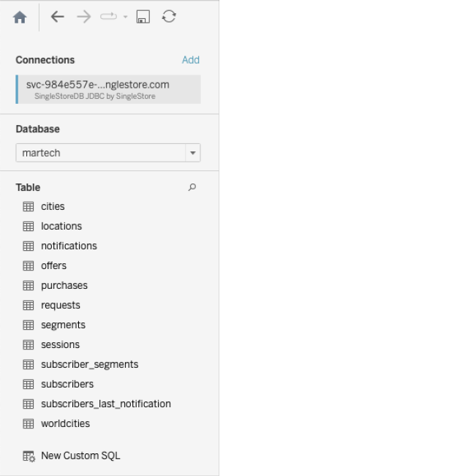The image size is (468, 476).
Task: Select the subscribers table
Action: (x=67, y=384)
